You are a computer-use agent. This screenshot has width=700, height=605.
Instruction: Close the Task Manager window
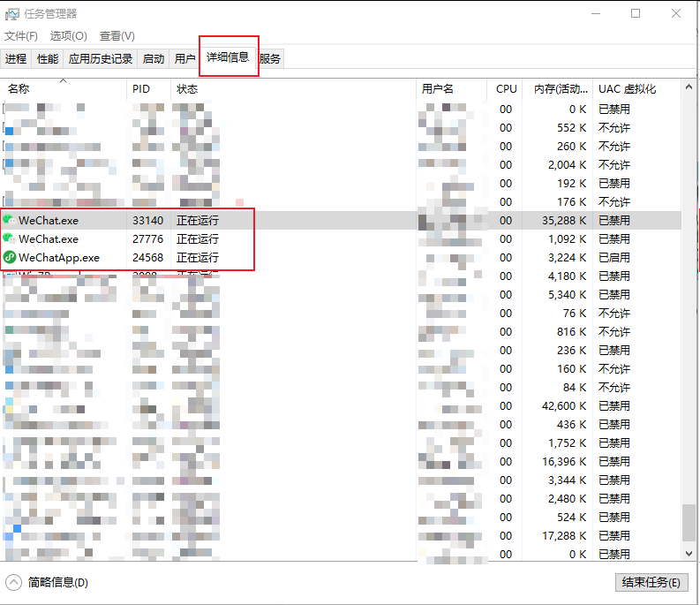click(676, 14)
